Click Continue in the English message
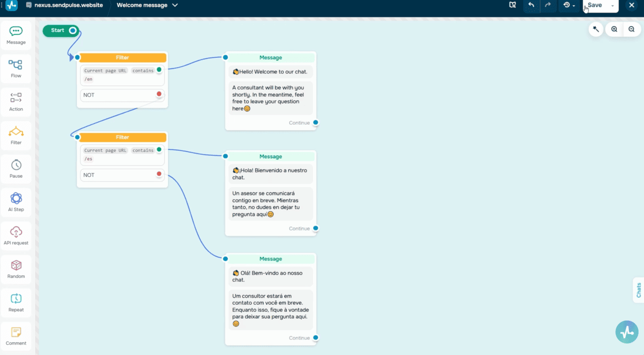 click(299, 123)
